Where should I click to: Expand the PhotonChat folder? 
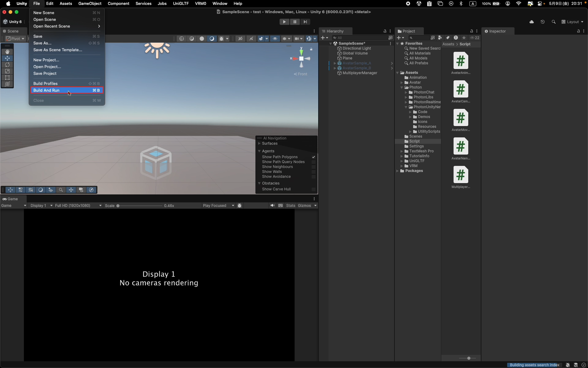406,92
